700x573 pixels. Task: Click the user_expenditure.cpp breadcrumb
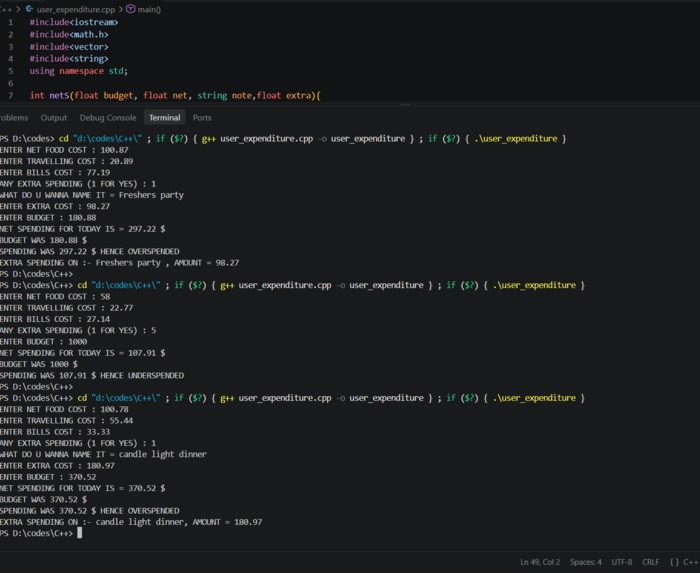pos(75,9)
